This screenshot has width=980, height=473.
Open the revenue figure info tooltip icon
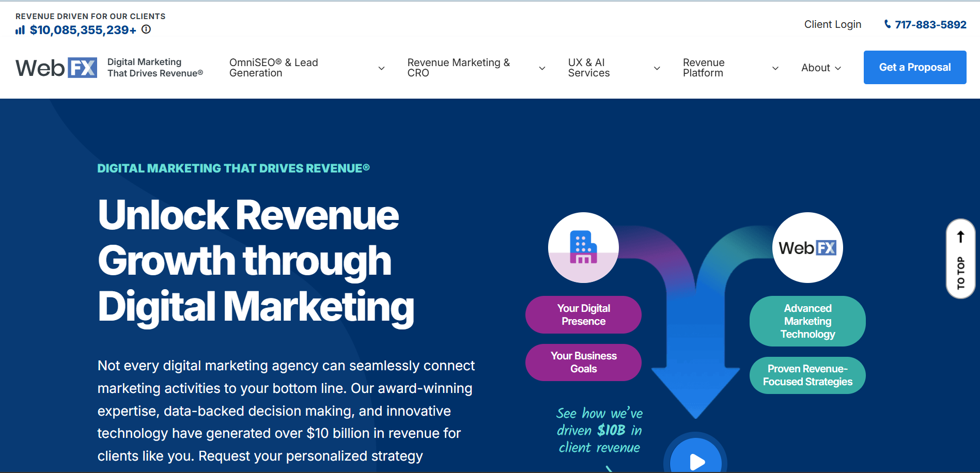click(146, 29)
